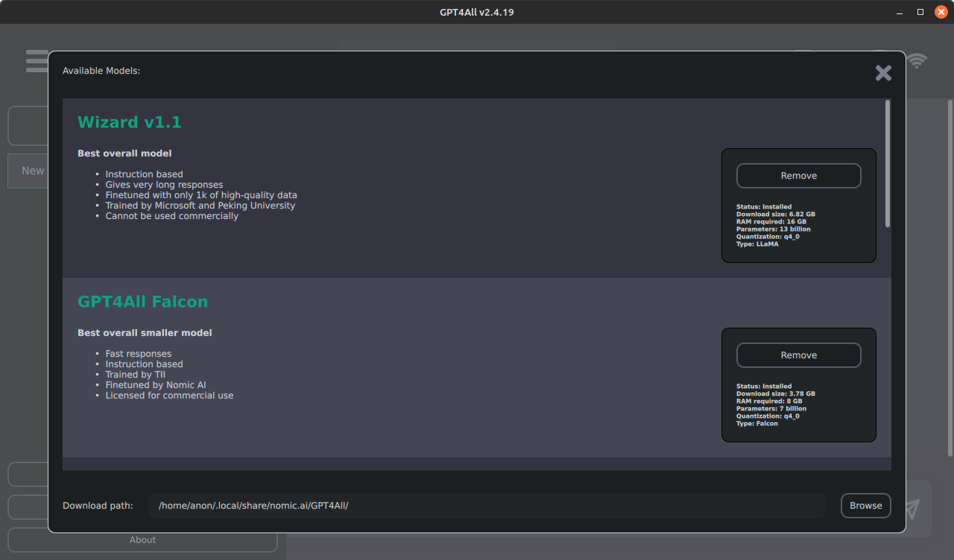Screen dimensions: 954x560
Task: Click 'Finetuned with only 1k of high-quality data'
Action: 201,195
